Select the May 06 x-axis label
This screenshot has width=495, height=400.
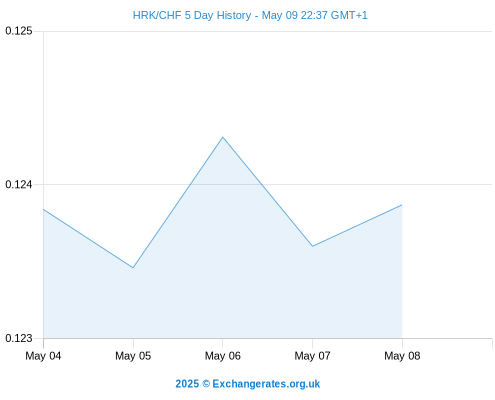[x=223, y=356]
